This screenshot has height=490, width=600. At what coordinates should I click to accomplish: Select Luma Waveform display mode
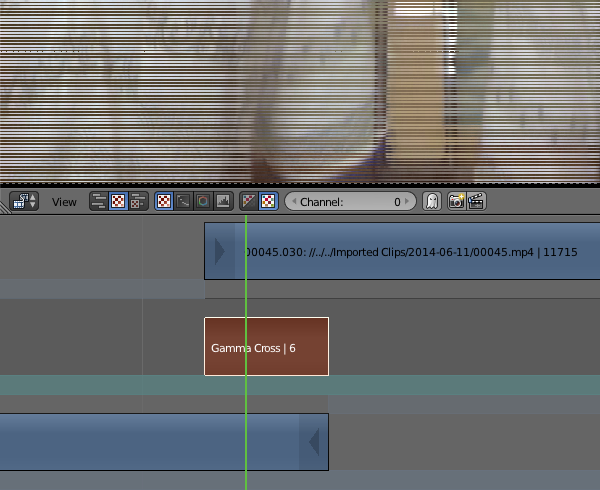[184, 201]
